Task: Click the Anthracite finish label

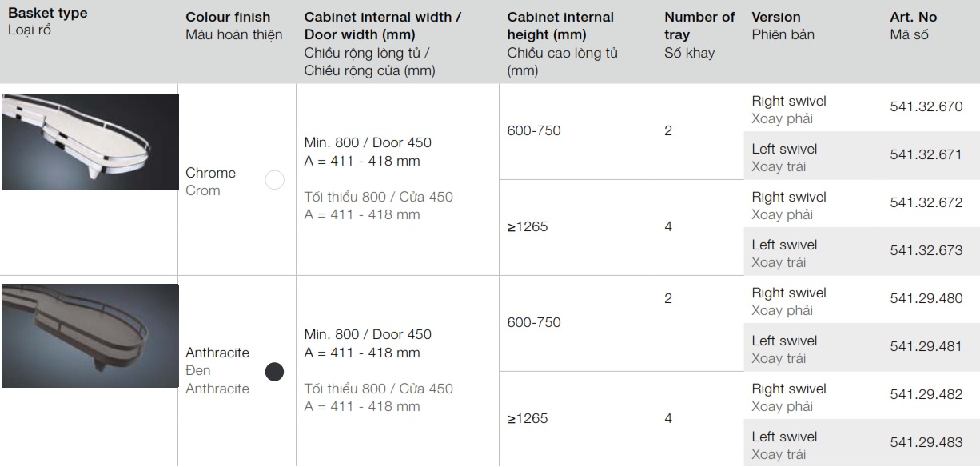Action: point(217,353)
